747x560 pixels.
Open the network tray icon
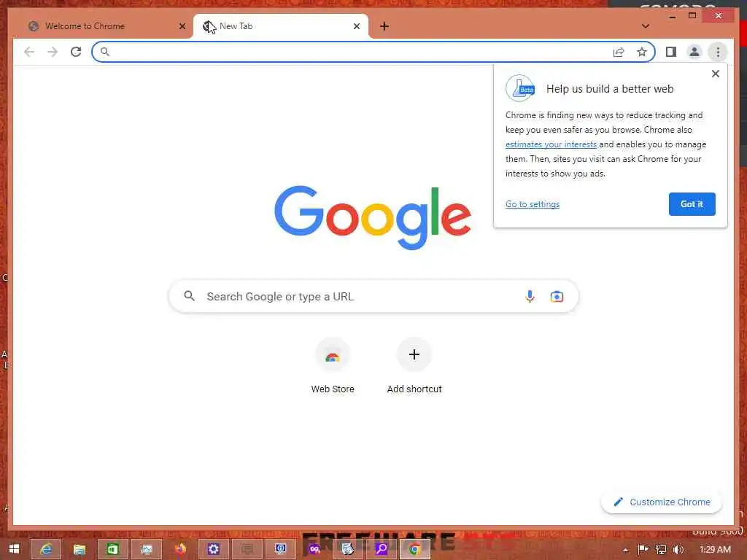[x=661, y=550]
